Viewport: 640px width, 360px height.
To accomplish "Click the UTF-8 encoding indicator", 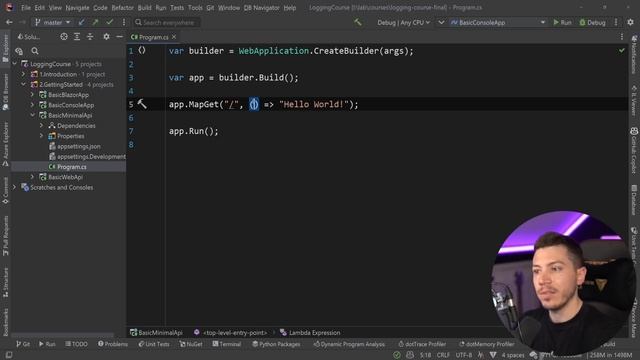I will point(464,355).
